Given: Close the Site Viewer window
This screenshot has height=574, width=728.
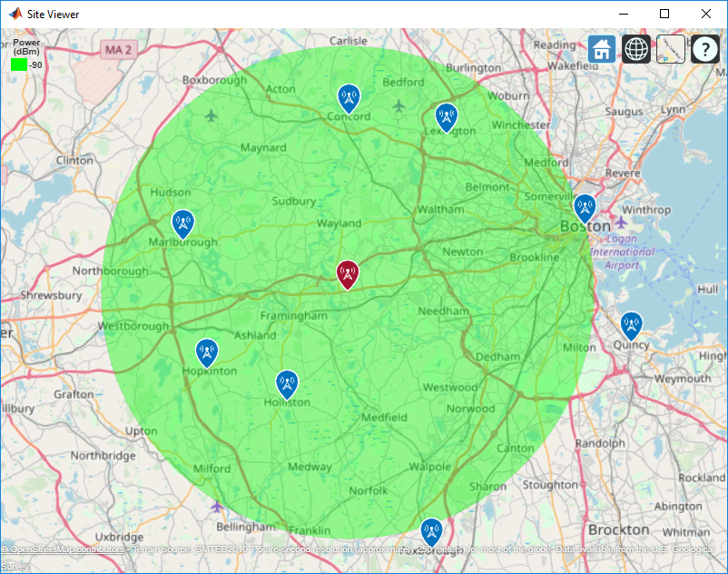Looking at the screenshot, I should [x=706, y=14].
